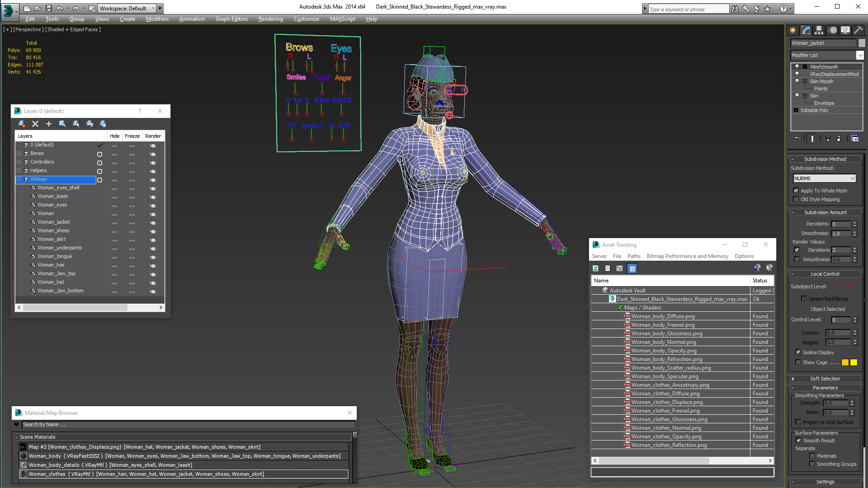868x488 pixels.
Task: Click the Pin Stack icon
Action: click(797, 139)
